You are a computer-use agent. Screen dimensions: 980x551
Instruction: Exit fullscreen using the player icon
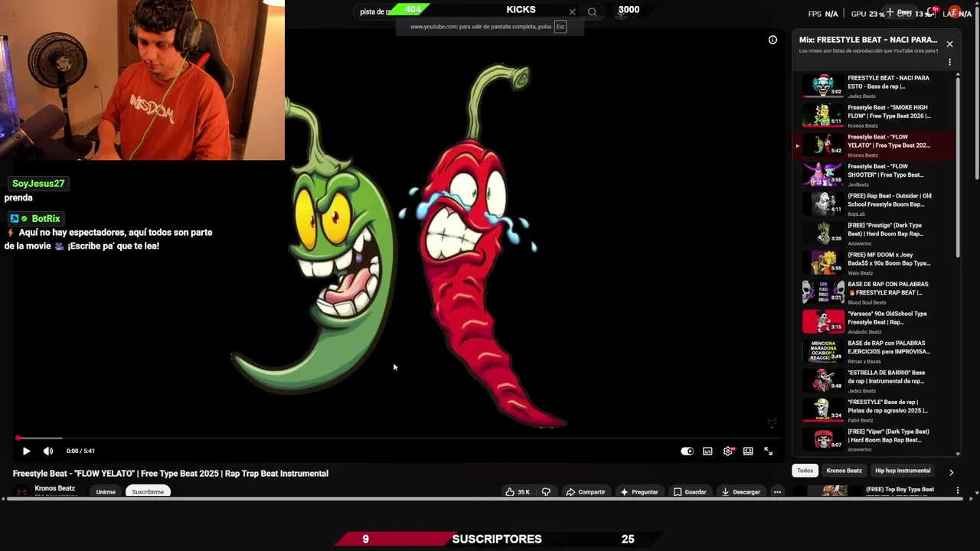769,452
